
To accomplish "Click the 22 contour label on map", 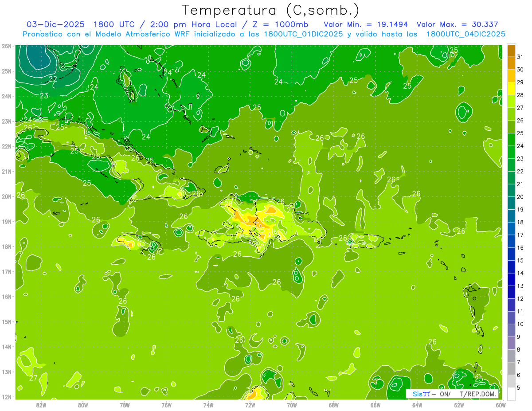I will point(53,79).
